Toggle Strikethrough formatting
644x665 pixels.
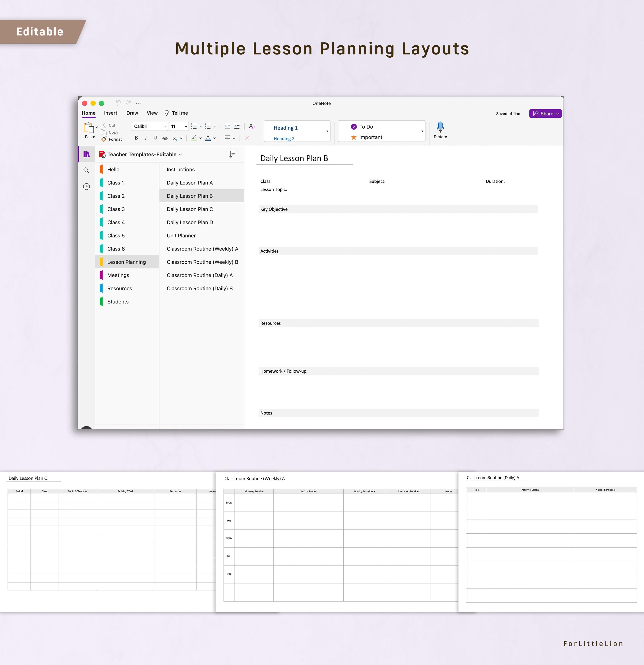[x=165, y=138]
